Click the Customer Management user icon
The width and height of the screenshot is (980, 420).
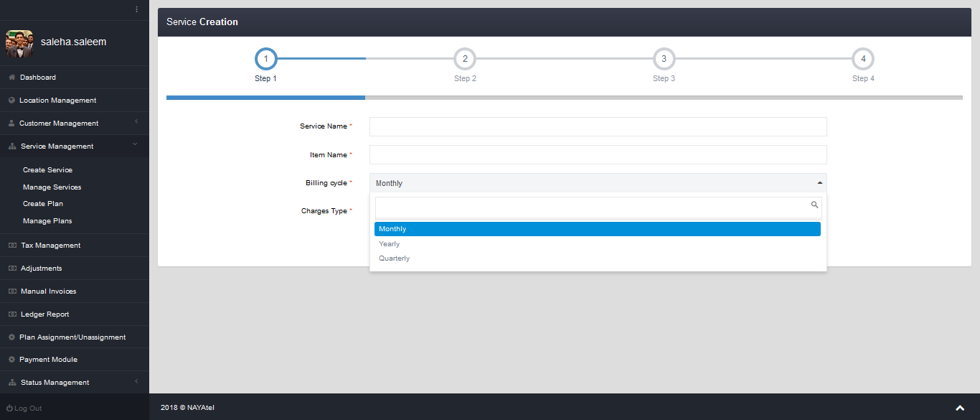point(11,123)
